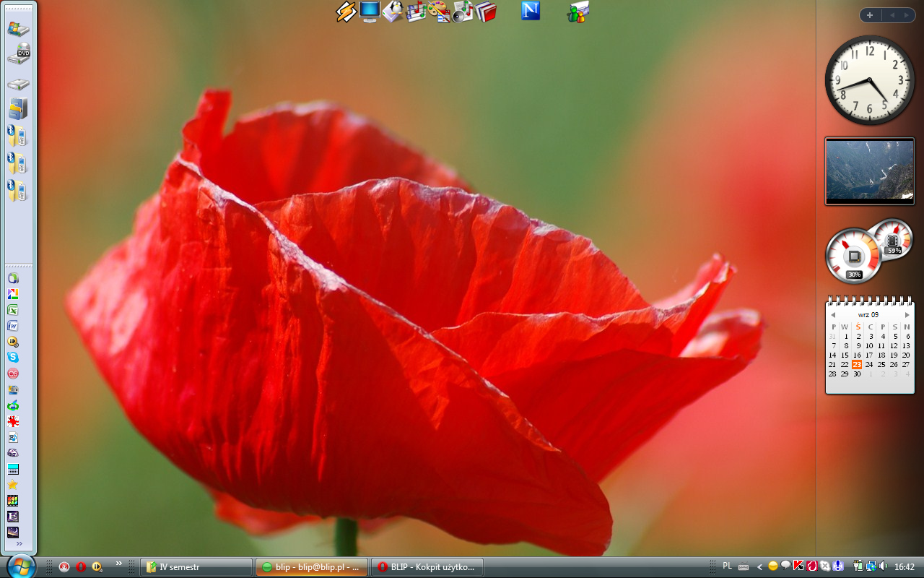Expand more icons at left toolbar bottom
924x578 pixels.
tap(19, 544)
